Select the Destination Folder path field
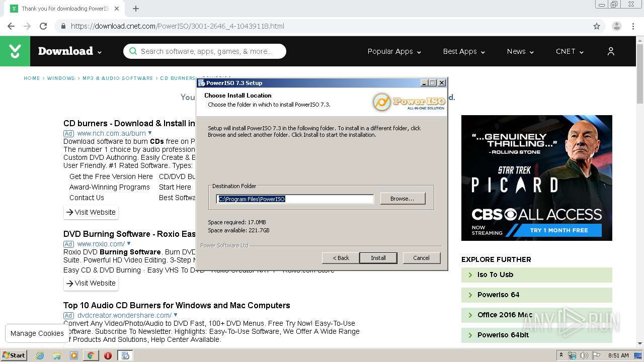The image size is (644, 362). point(295,199)
